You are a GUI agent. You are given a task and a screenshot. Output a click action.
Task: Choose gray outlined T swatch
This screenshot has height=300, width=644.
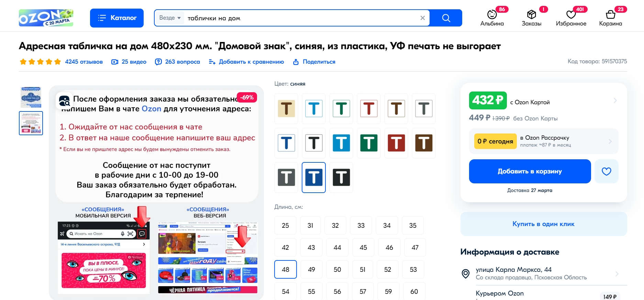[x=424, y=109]
